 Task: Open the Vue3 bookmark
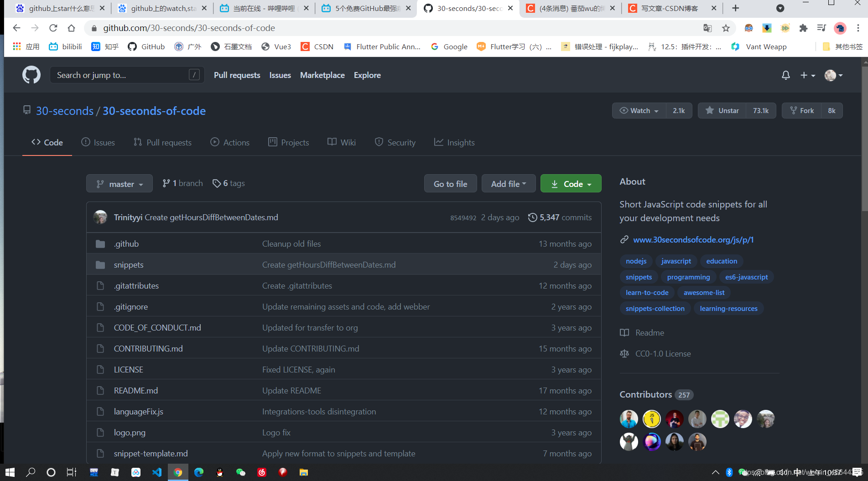pos(276,47)
